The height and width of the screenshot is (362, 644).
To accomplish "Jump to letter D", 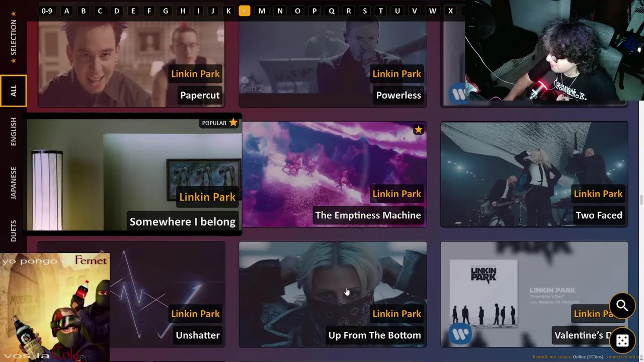I will pyautogui.click(x=117, y=11).
